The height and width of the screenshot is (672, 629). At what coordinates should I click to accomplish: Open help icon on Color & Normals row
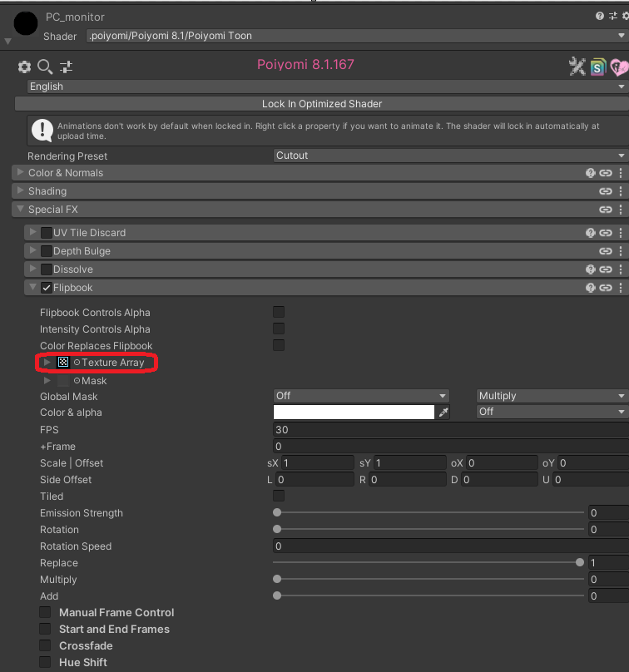591,173
